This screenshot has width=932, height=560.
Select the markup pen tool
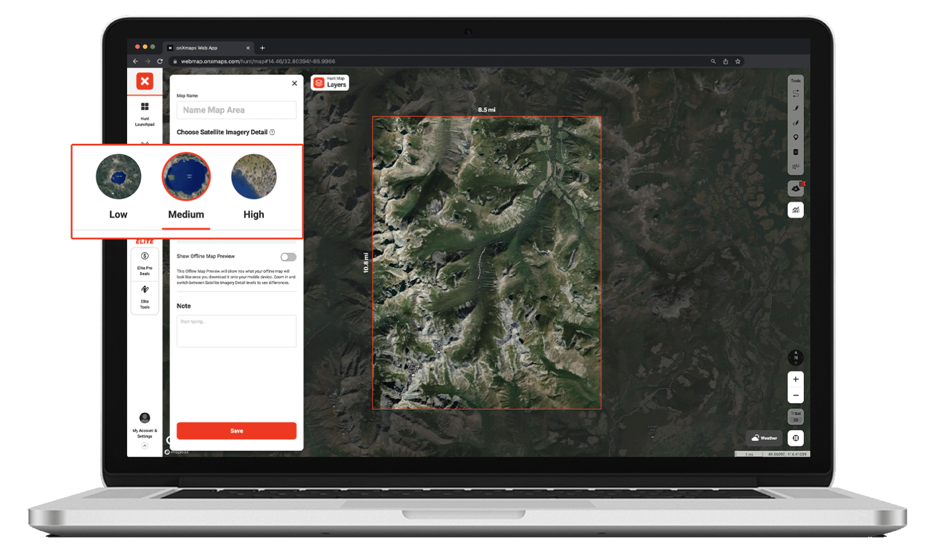[796, 108]
